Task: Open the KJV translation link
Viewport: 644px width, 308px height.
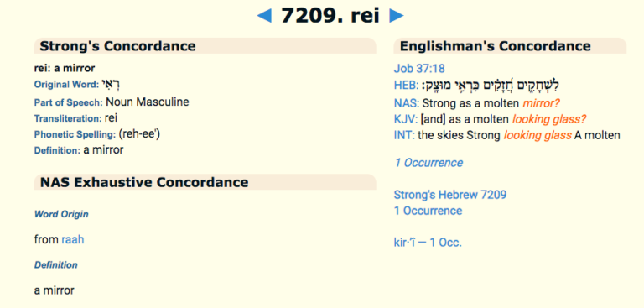Action: [x=403, y=119]
